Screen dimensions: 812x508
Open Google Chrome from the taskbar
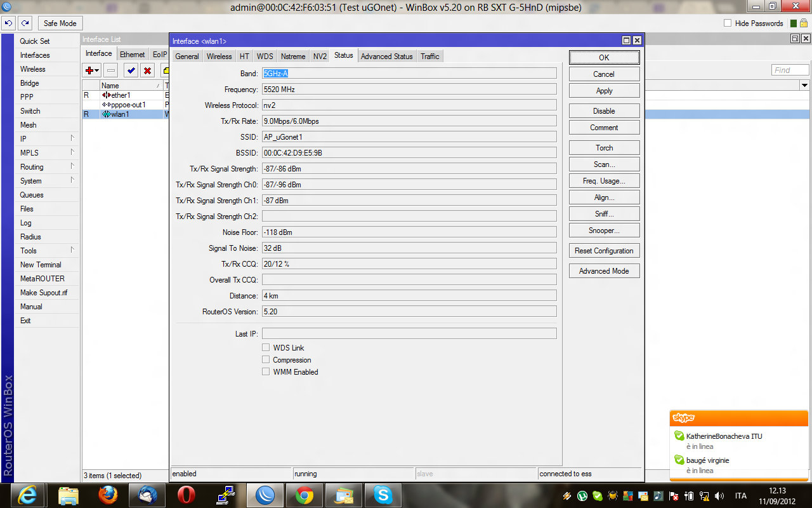[x=304, y=495]
